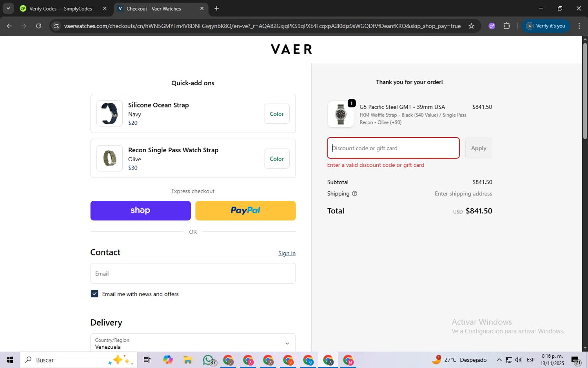
Task: Reload the Vaer checkout page
Action: click(38, 26)
